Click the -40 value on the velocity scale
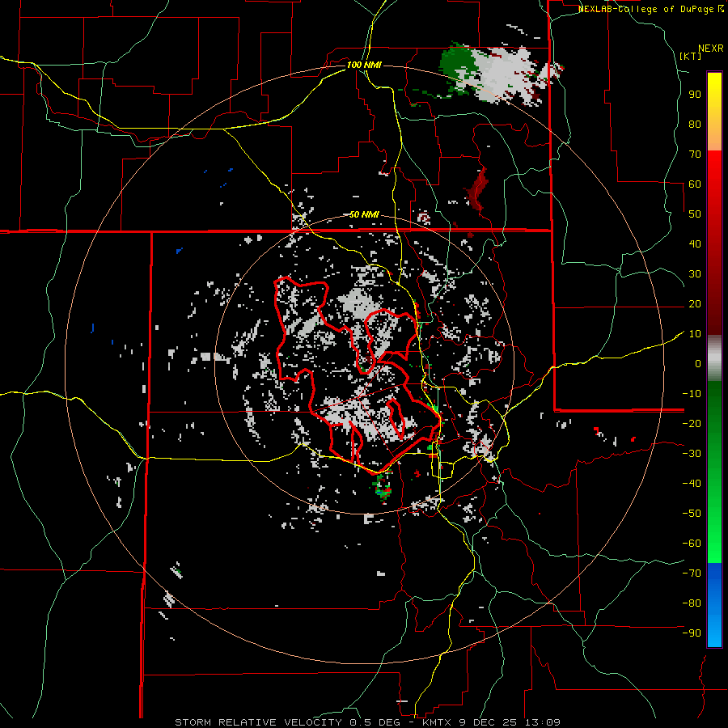Screen dimensions: 728x728 692,484
